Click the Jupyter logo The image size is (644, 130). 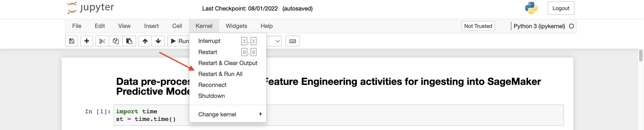[x=90, y=8]
